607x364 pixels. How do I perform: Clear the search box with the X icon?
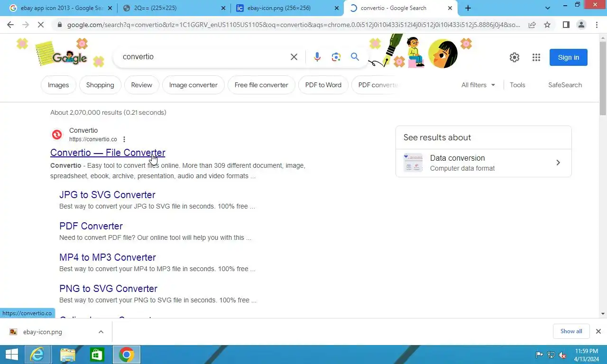coord(294,57)
